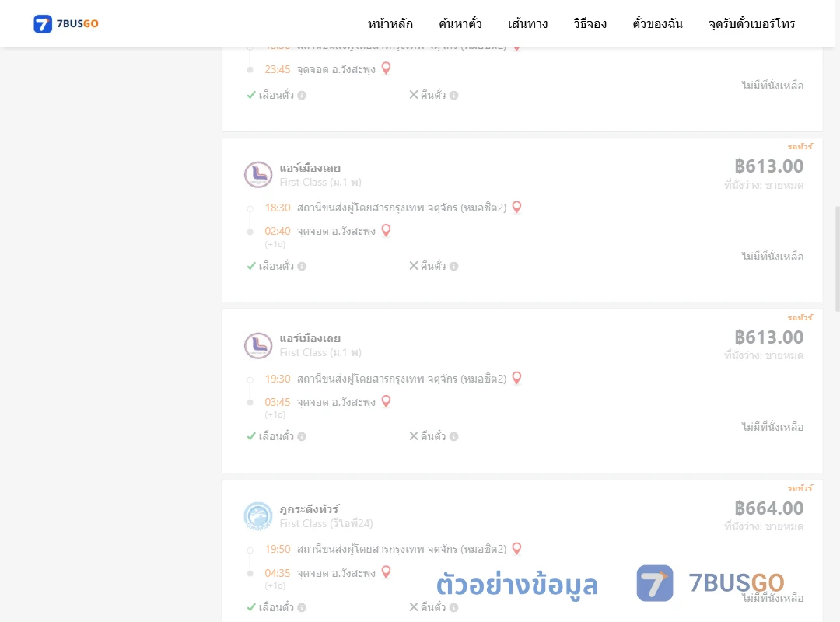Click ภูกระดึงทัวร์ operator name
Screen dimensions: 840x622
pyautogui.click(x=309, y=509)
